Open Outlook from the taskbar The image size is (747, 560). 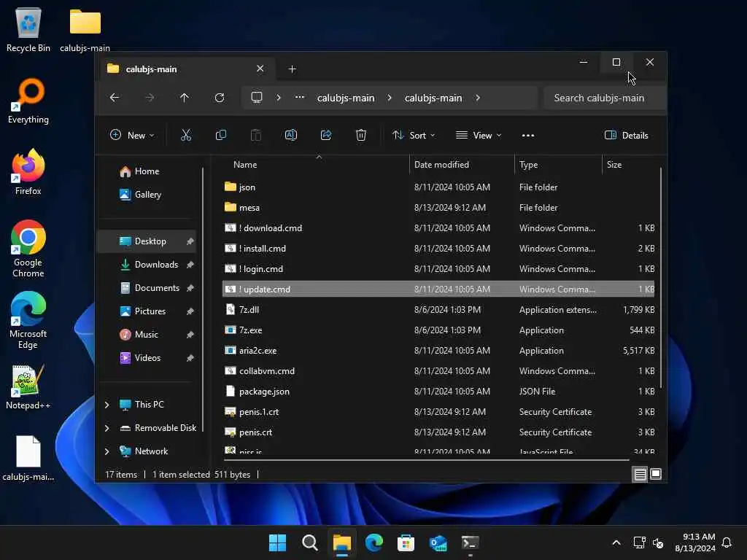tap(438, 542)
